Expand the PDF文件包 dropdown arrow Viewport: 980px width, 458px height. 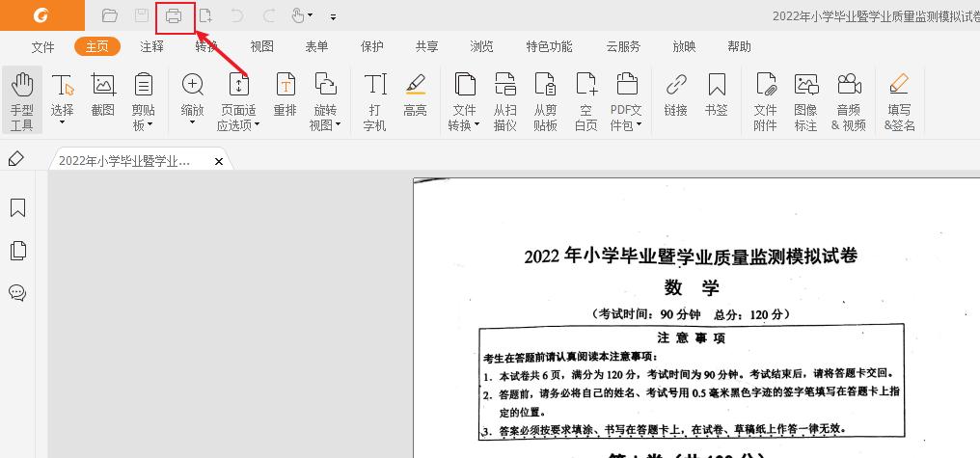pos(639,125)
